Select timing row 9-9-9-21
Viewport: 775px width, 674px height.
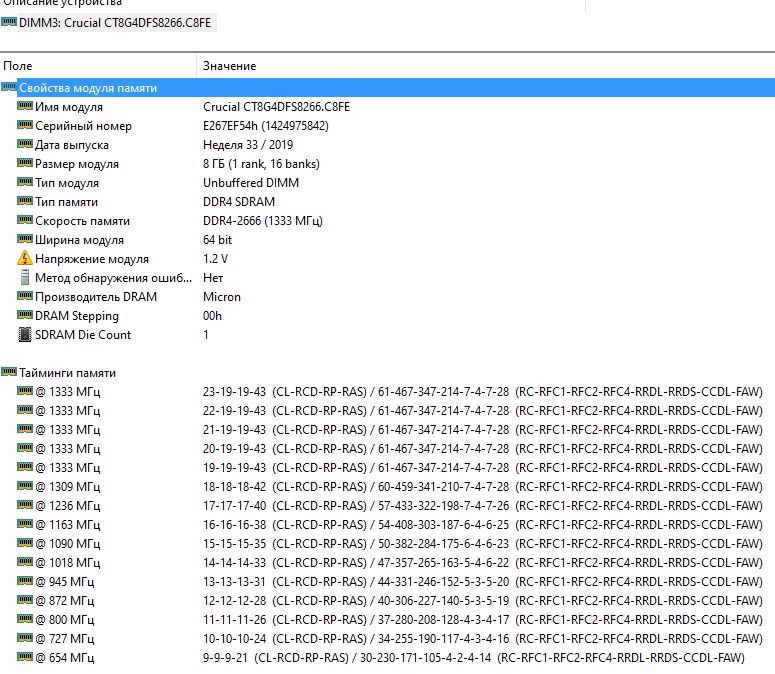pyautogui.click(x=474, y=658)
